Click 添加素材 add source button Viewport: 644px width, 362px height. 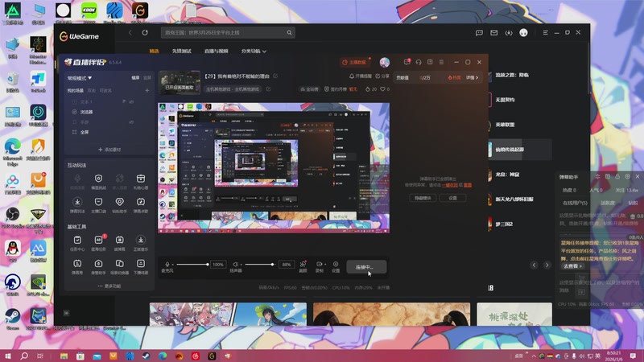pos(109,150)
